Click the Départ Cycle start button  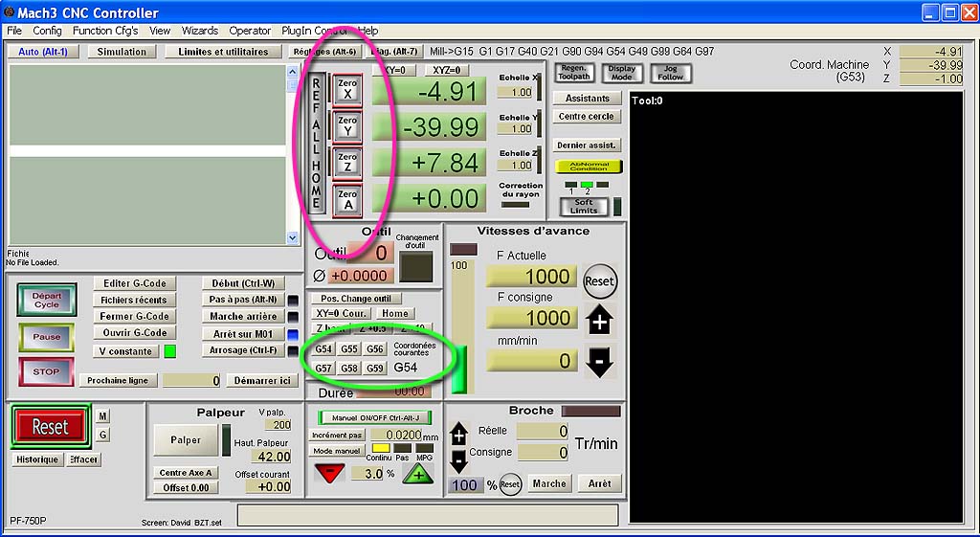(47, 300)
